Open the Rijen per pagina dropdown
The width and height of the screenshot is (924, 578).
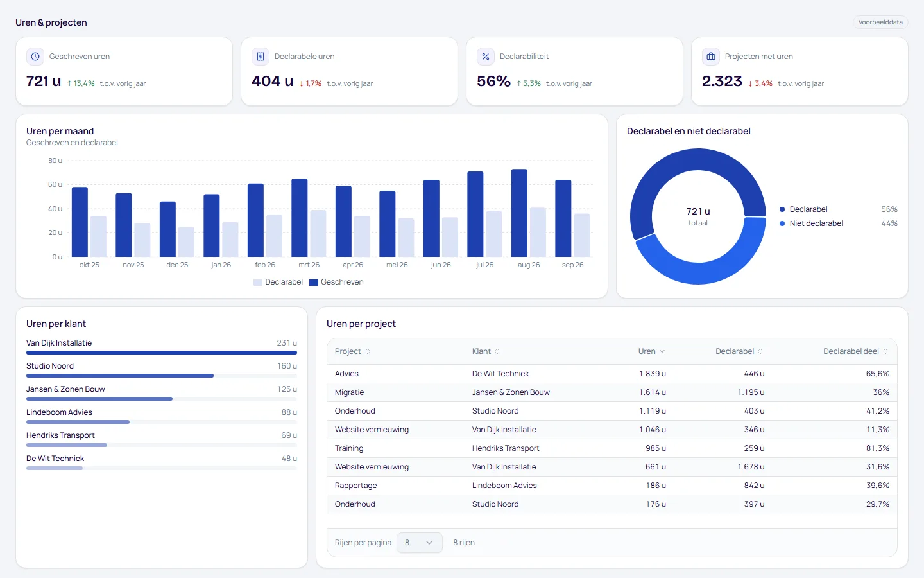click(x=420, y=543)
